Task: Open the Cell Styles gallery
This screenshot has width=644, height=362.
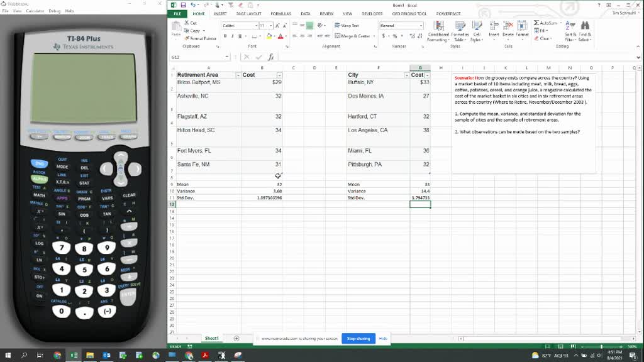Action: (x=477, y=31)
